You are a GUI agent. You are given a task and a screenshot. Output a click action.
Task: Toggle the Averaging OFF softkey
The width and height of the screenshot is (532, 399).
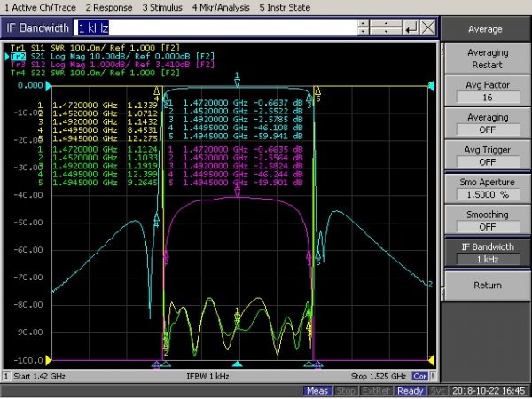pyautogui.click(x=488, y=123)
